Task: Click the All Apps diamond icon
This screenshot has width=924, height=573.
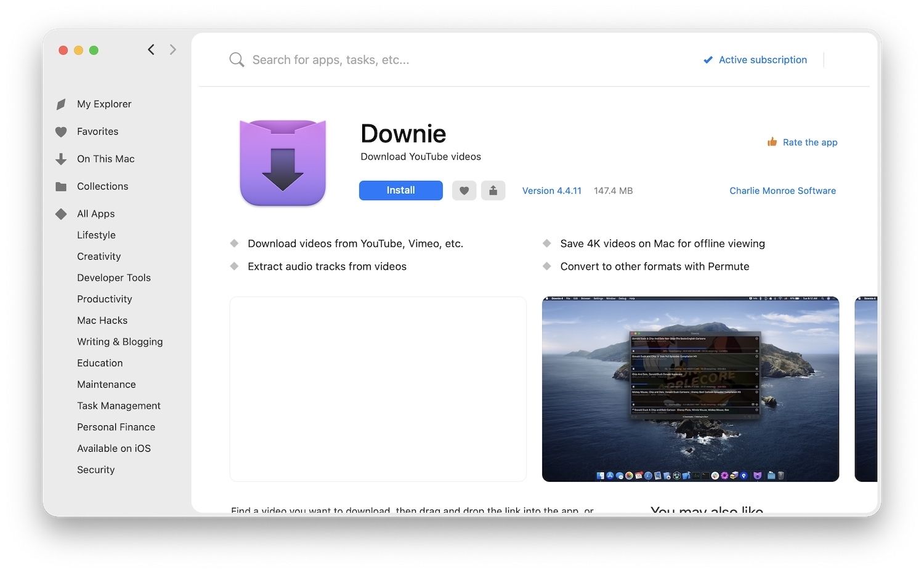Action: pos(61,214)
